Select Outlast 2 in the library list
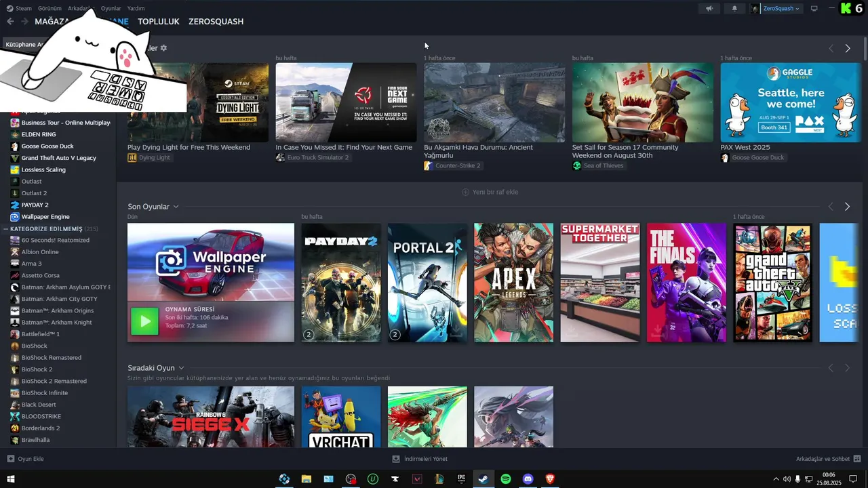 coord(34,193)
